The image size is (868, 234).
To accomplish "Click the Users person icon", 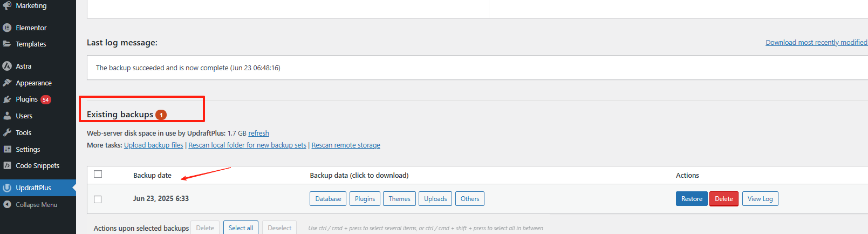I will pyautogui.click(x=7, y=116).
